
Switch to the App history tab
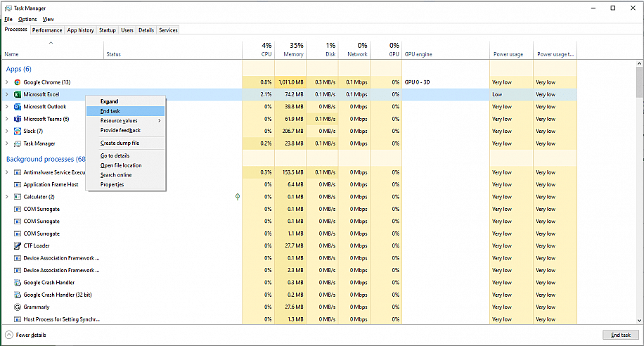[x=80, y=30]
